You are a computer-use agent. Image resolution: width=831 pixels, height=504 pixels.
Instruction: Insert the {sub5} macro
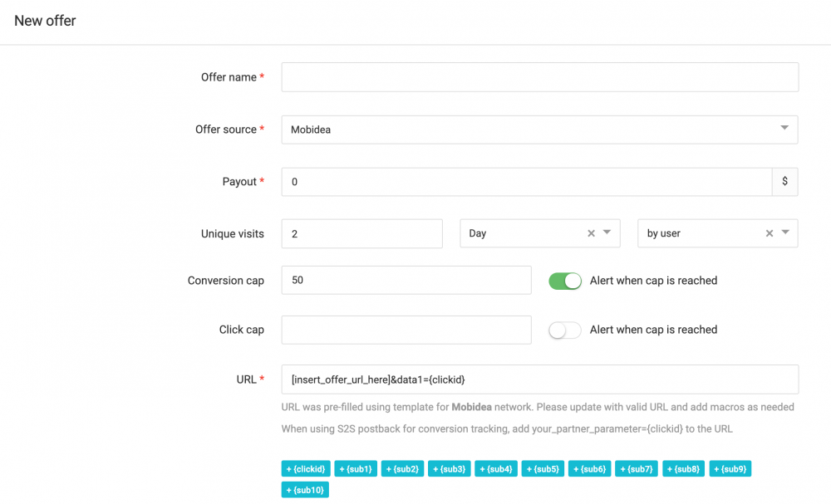pyautogui.click(x=543, y=468)
